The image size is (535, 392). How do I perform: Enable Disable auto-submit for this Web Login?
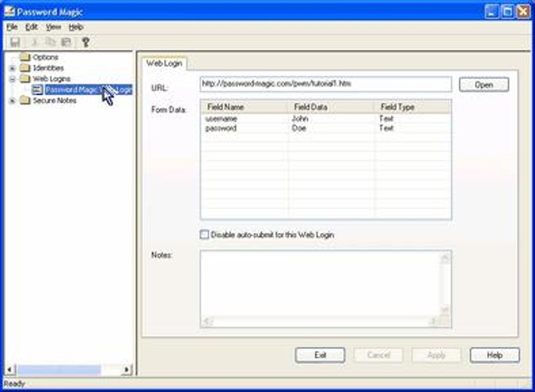[204, 234]
